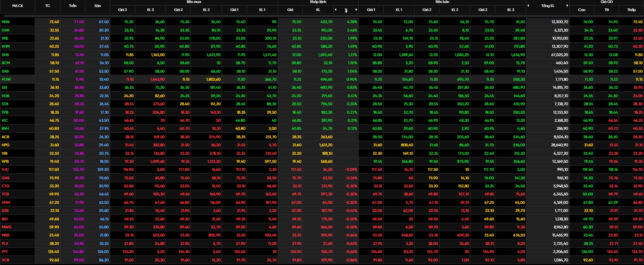644x265 pixels.
Task: Click the Cao column header under Giá GD
Action: pos(582,10)
